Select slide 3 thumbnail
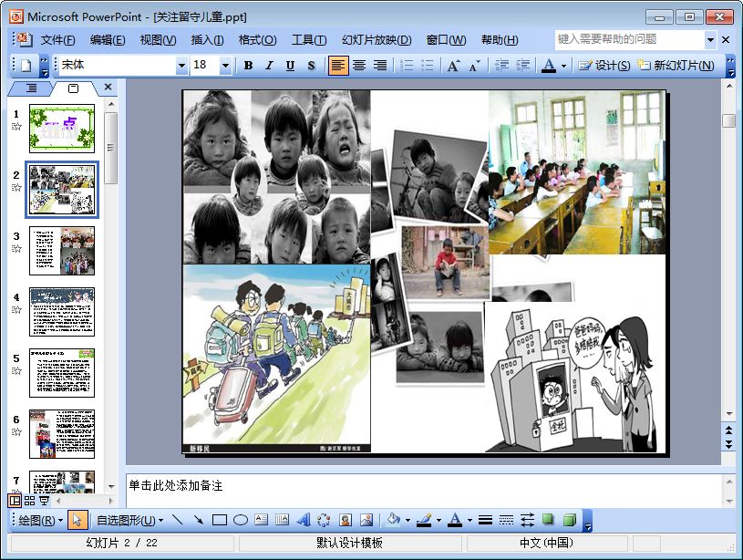The width and height of the screenshot is (743, 560). (x=62, y=251)
